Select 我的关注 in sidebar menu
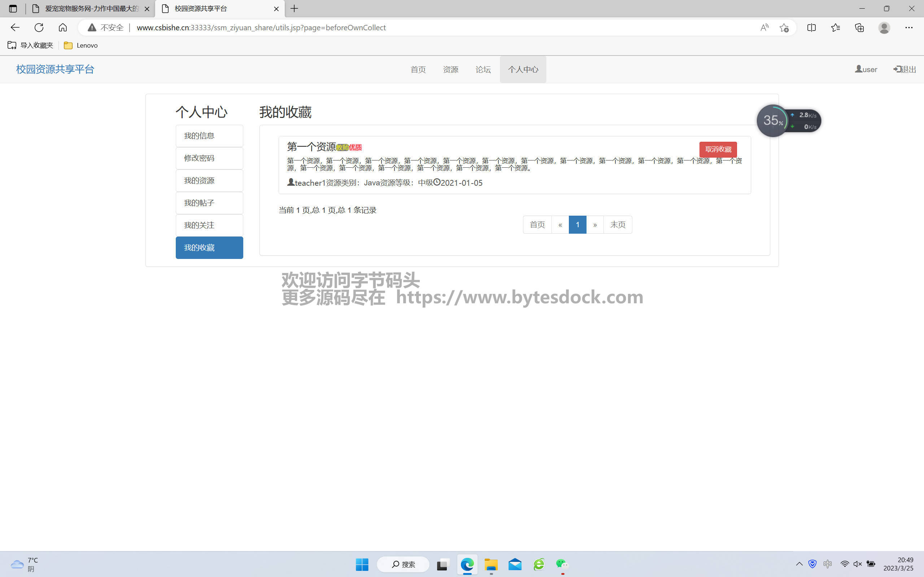The image size is (924, 577). [209, 225]
